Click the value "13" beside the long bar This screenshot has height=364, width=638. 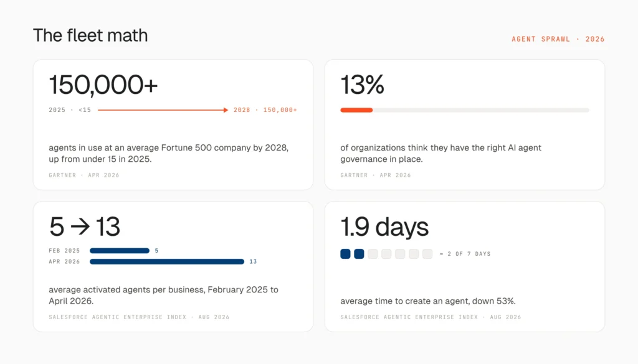pyautogui.click(x=253, y=261)
